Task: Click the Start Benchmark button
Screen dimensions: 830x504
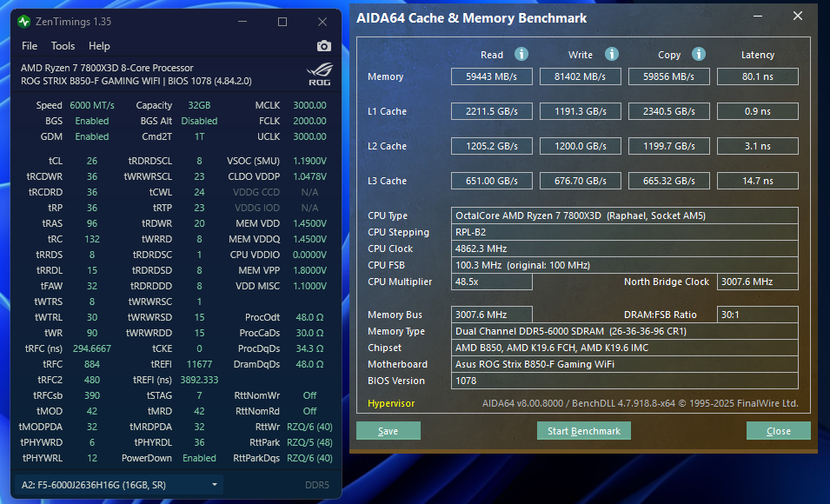Action: click(584, 431)
